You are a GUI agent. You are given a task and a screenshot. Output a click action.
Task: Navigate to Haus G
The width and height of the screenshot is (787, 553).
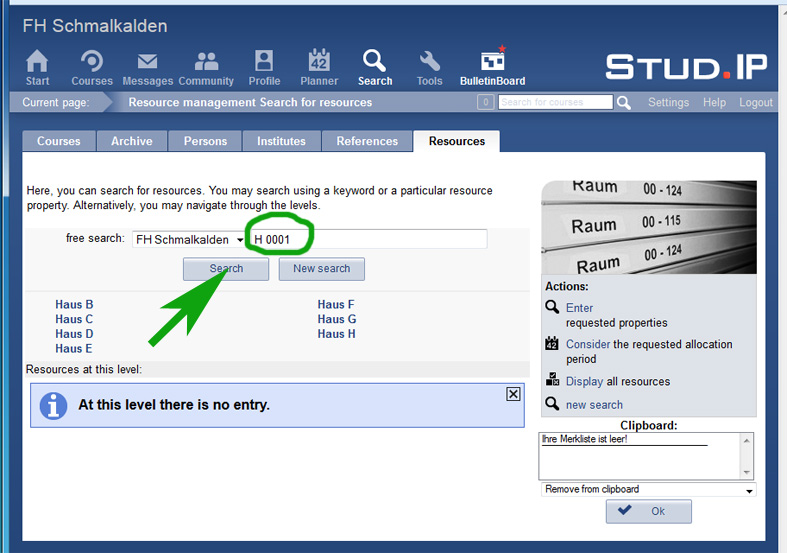point(337,319)
